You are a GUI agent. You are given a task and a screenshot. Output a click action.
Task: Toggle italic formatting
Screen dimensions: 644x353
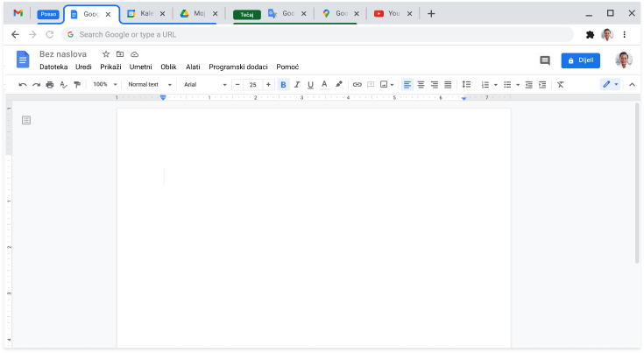(x=297, y=85)
